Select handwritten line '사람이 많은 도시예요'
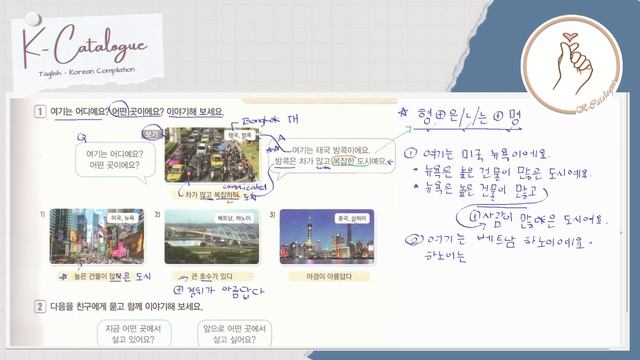 pos(539,219)
